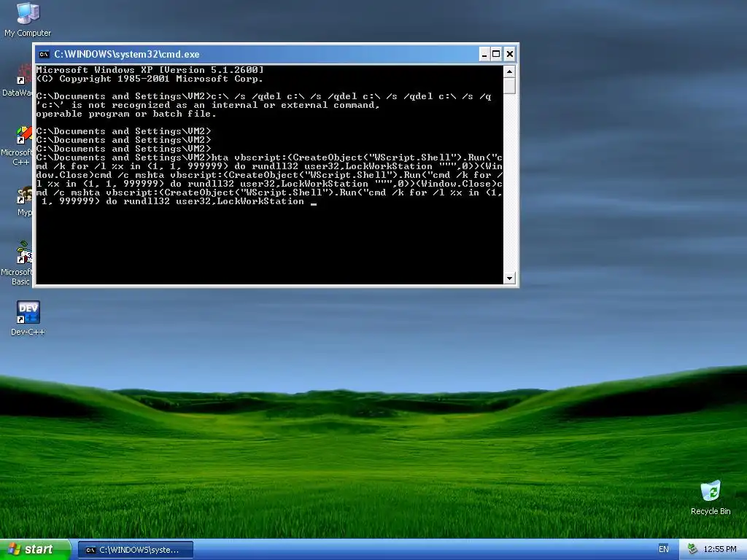Minimize the cmd.exe window

click(x=484, y=54)
